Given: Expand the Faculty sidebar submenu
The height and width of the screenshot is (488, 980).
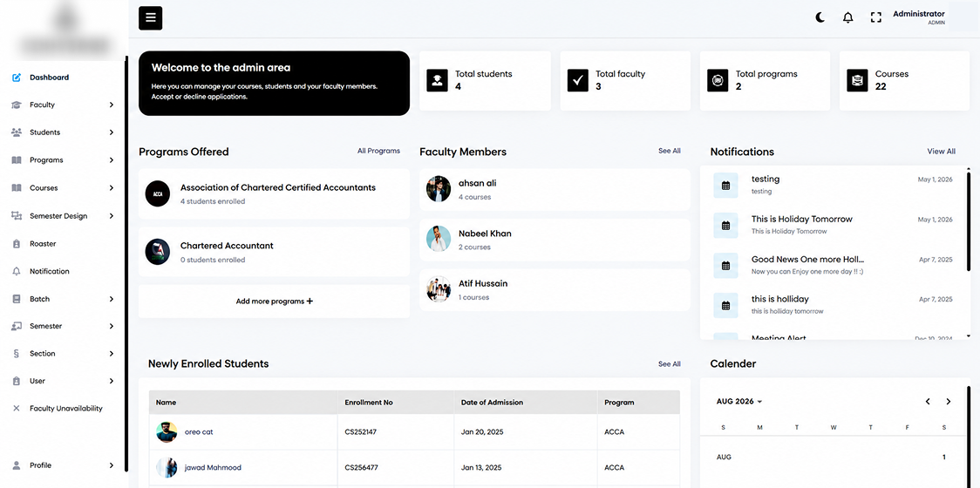Looking at the screenshot, I should (112, 105).
